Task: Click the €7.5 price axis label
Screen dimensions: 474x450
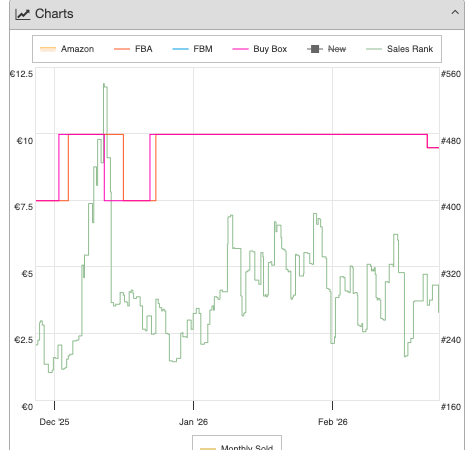Action: pyautogui.click(x=23, y=207)
